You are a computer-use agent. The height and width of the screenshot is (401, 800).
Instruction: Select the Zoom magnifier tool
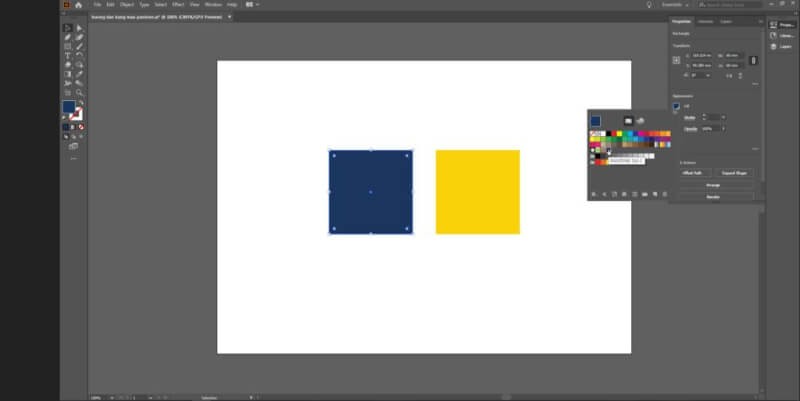tap(79, 92)
